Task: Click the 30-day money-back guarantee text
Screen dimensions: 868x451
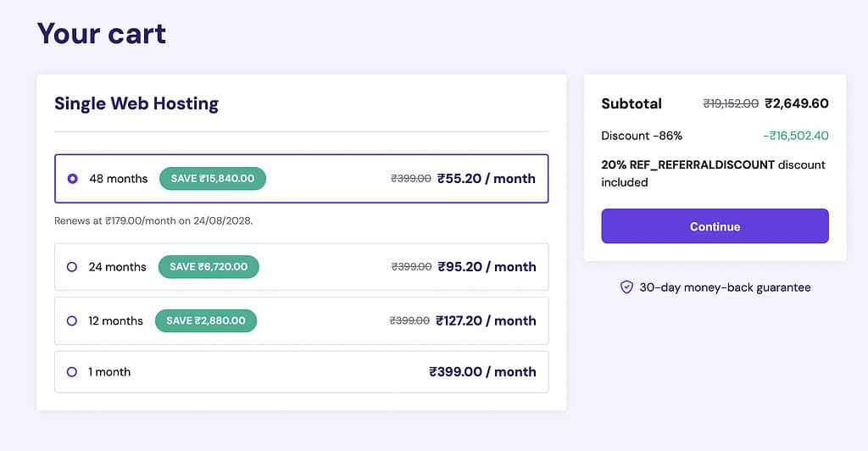Action: click(x=725, y=287)
